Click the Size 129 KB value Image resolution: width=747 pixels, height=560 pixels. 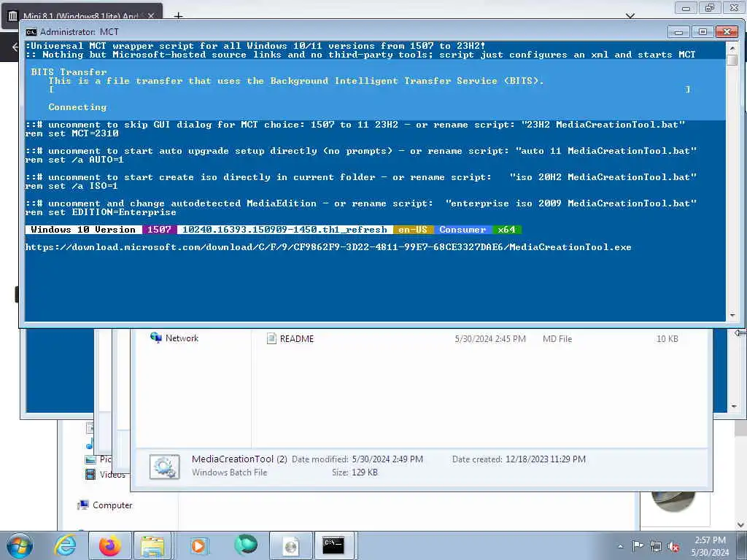tap(365, 472)
